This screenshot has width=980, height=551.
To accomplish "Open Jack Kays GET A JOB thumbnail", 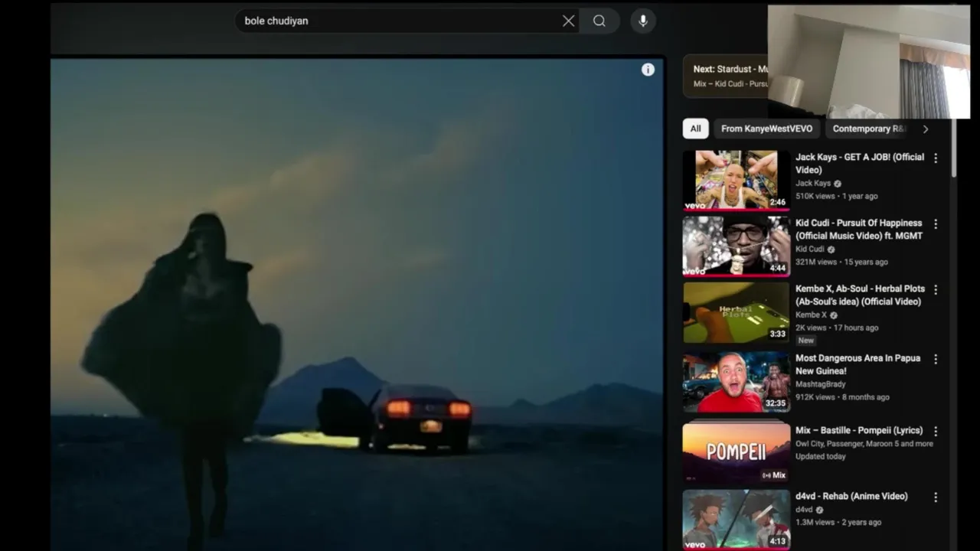I will pos(736,180).
